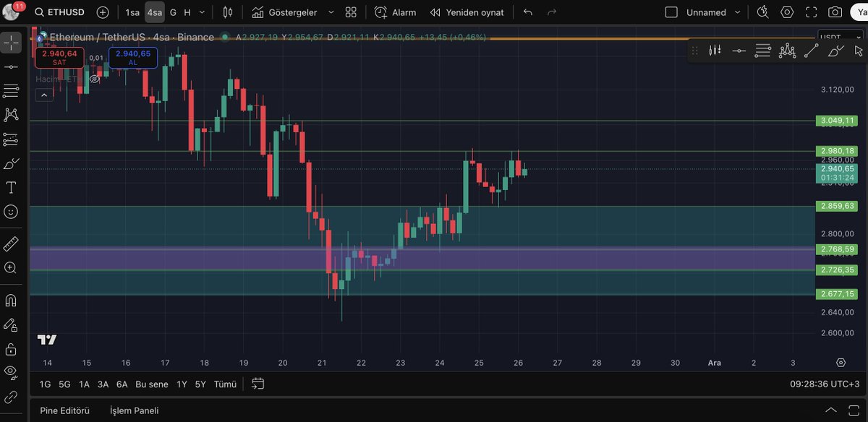Open the user profile avatar menu
This screenshot has width=868, height=422.
(x=11, y=12)
